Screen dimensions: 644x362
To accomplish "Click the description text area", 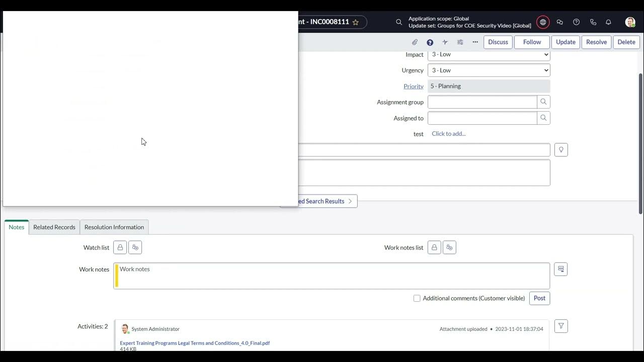I will pyautogui.click(x=424, y=173).
